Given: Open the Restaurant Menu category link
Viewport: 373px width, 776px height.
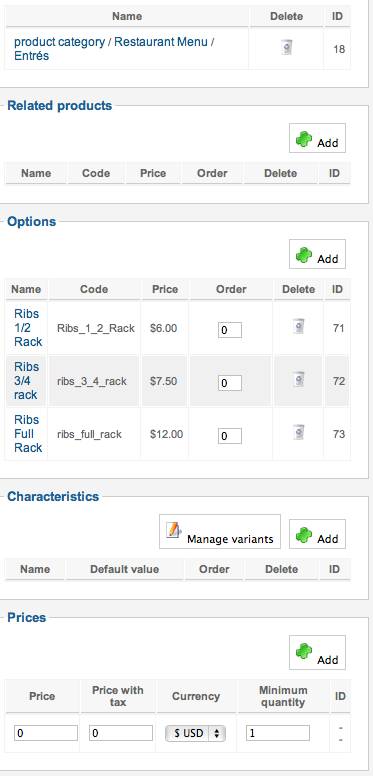Looking at the screenshot, I should [161, 42].
